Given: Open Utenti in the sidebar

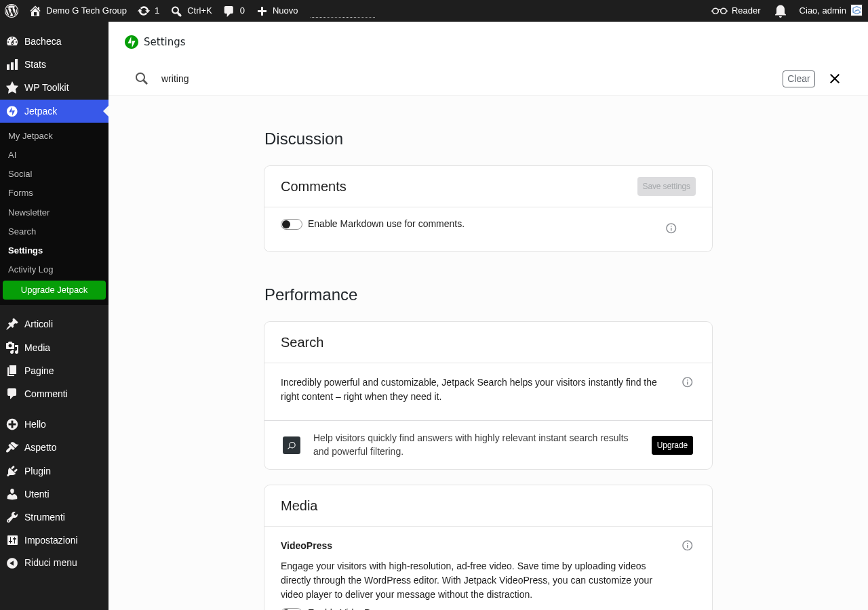Looking at the screenshot, I should click(54, 494).
